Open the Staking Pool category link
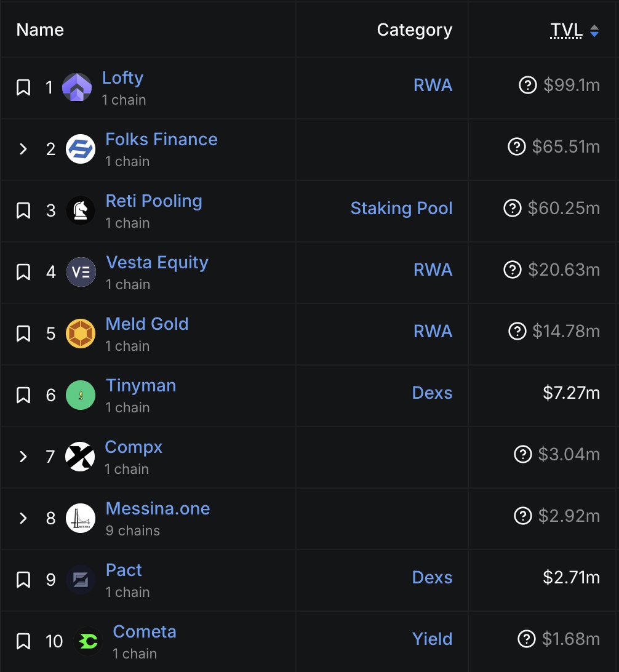Image resolution: width=619 pixels, height=672 pixels. [x=401, y=209]
